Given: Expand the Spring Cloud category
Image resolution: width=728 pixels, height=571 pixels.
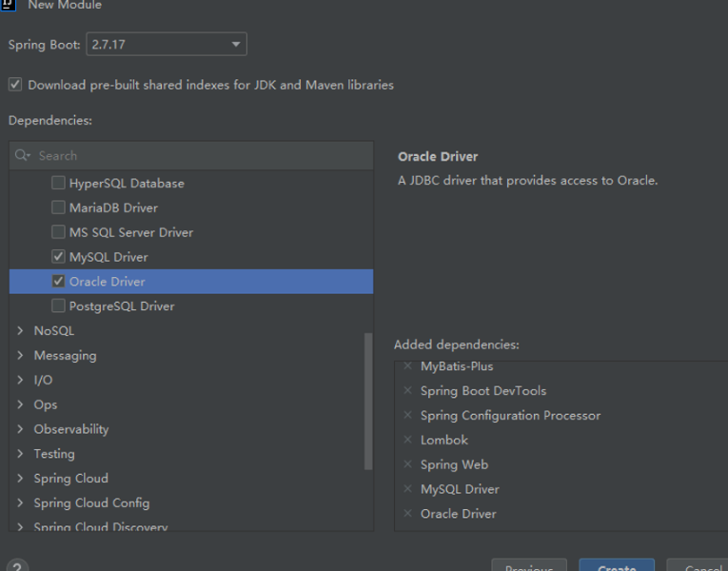Looking at the screenshot, I should pos(21,479).
